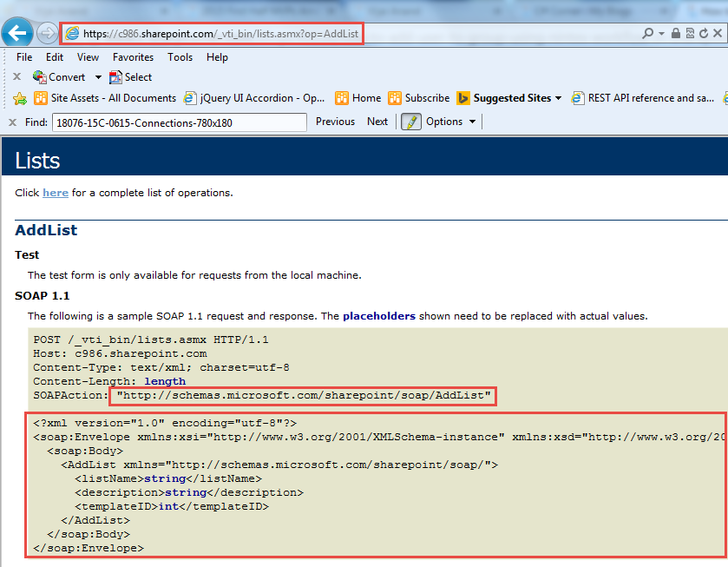Open the address bar search dropdown arrow
Image resolution: width=728 pixels, height=567 pixels.
[661, 34]
